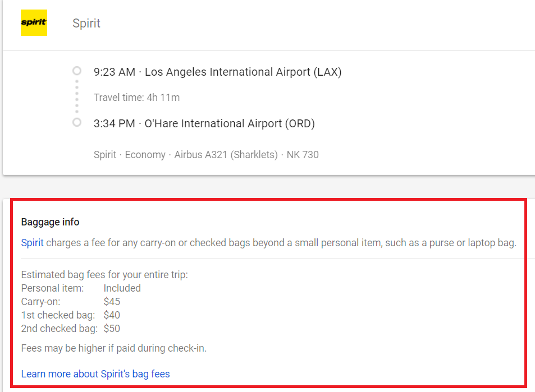Select the Spirit airline name header
The image size is (535, 392).
86,23
